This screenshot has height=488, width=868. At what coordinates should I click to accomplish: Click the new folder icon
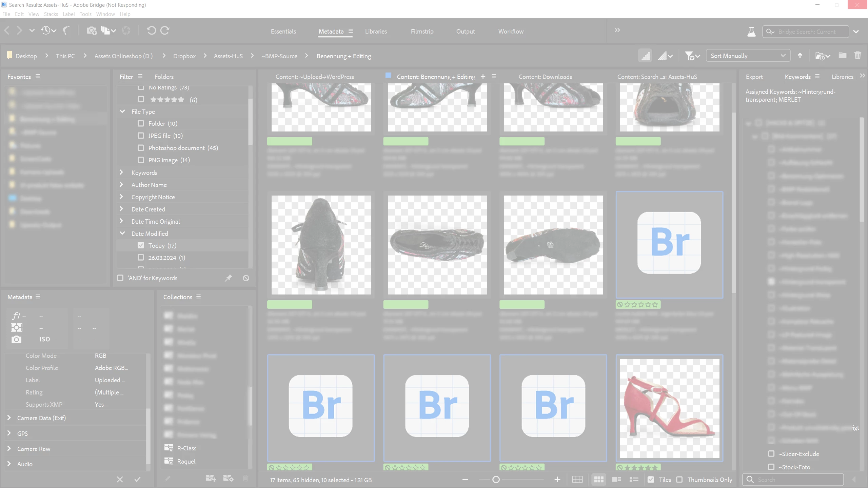[x=842, y=56]
